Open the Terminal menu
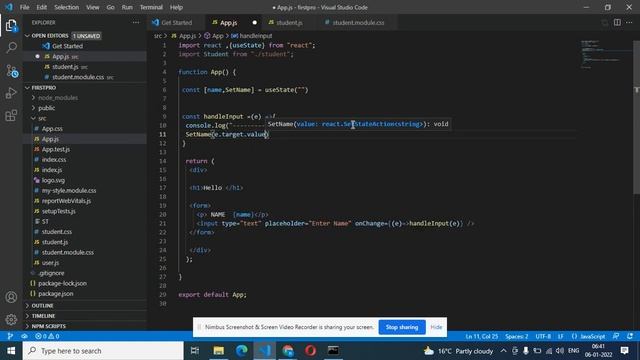 tap(151, 7)
